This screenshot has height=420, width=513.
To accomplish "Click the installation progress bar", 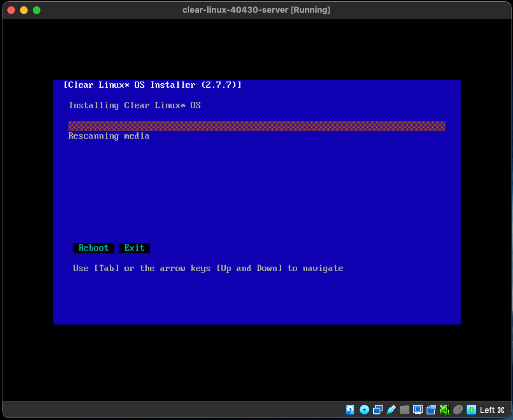I will pos(256,126).
